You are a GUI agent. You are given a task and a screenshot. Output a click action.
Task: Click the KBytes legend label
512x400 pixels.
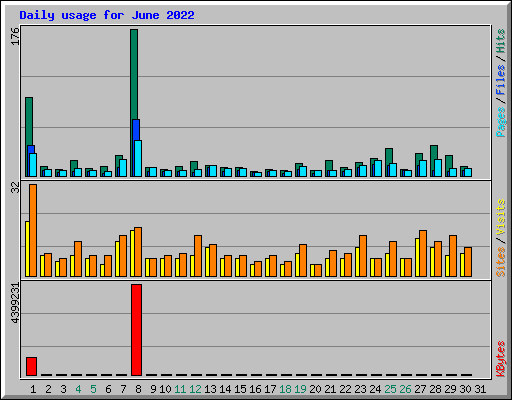[500, 359]
